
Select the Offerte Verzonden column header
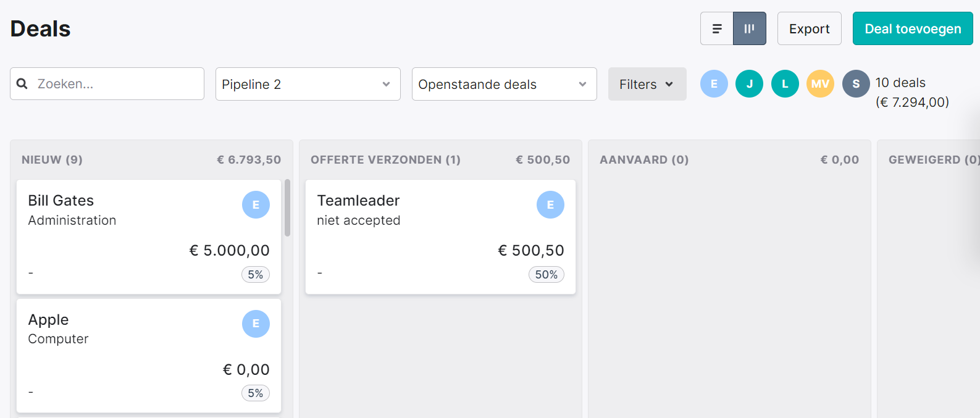pos(440,160)
